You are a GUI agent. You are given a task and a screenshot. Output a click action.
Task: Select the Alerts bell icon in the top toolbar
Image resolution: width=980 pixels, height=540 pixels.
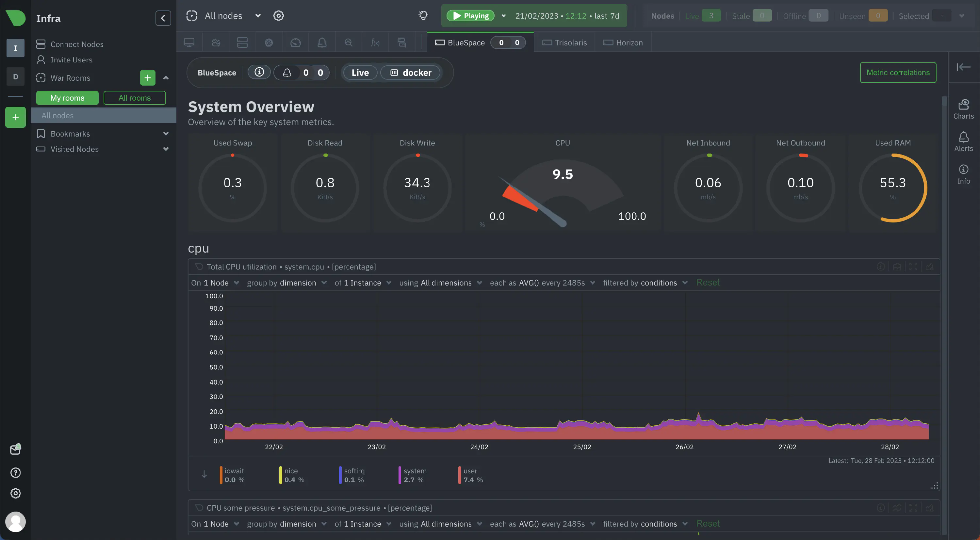point(322,42)
